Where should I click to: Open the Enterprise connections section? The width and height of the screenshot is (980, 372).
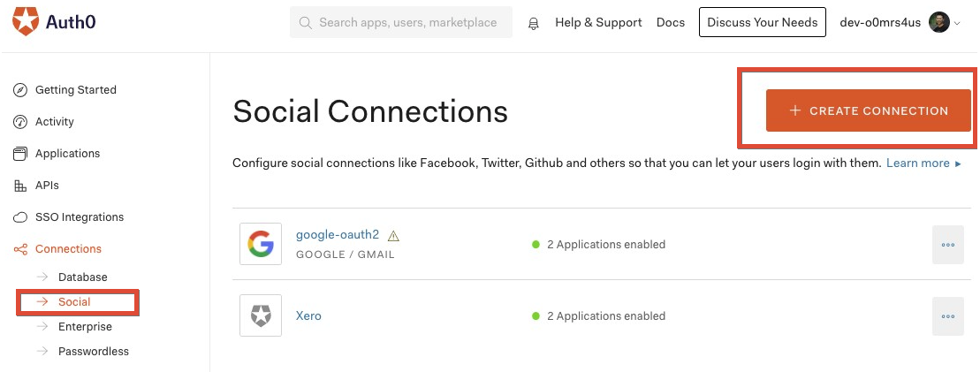85,327
